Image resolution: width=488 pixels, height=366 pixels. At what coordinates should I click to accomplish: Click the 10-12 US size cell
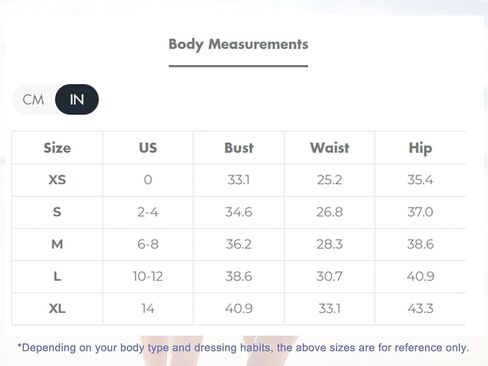pos(148,276)
